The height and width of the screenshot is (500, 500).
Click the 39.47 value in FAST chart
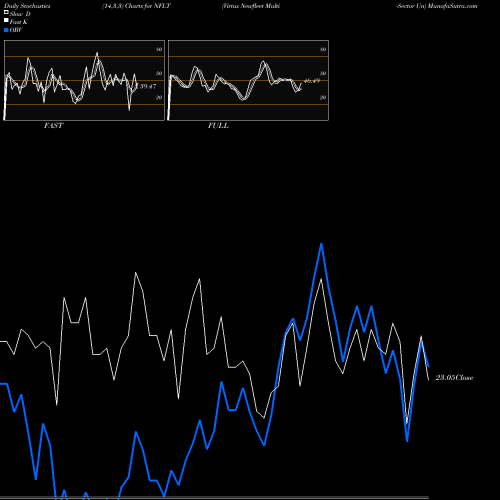(x=148, y=86)
